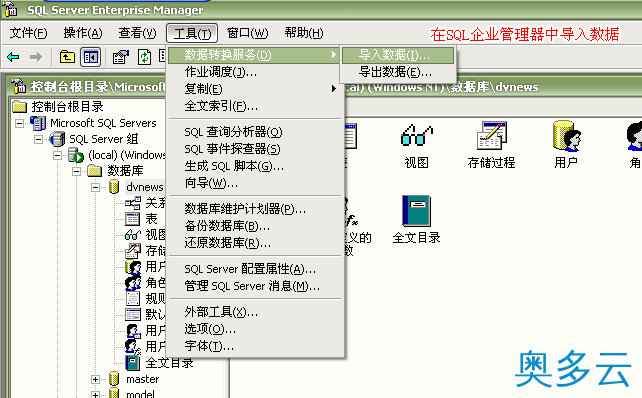
Task: Click the Back arrow toolbar icon
Action: (x=14, y=57)
